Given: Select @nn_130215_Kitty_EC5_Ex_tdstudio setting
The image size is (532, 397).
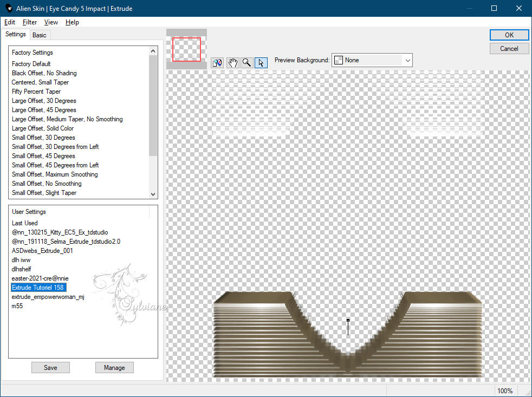Looking at the screenshot, I should pyautogui.click(x=60, y=232).
